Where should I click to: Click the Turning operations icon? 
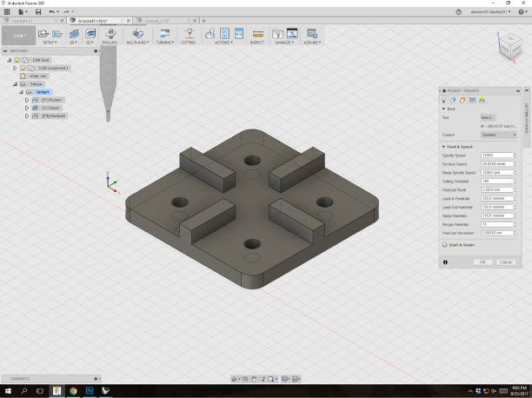(x=163, y=35)
